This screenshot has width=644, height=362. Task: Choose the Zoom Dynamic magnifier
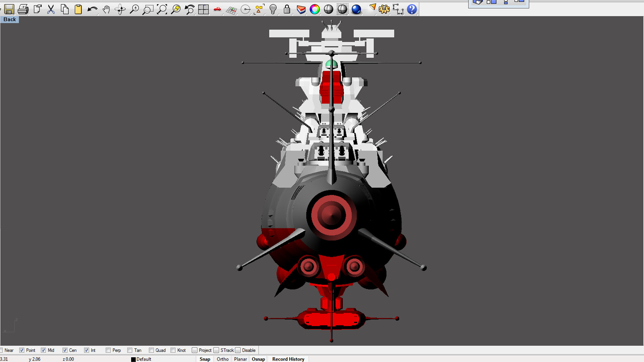pyautogui.click(x=134, y=9)
